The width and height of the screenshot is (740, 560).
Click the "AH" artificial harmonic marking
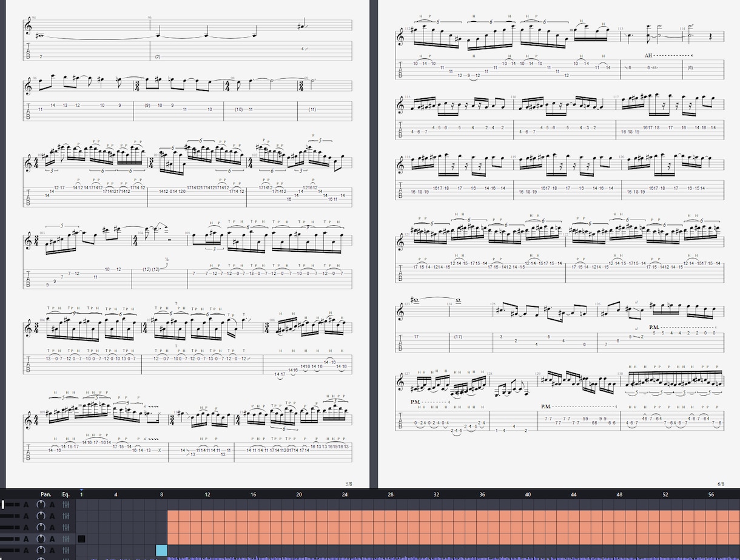click(x=648, y=55)
